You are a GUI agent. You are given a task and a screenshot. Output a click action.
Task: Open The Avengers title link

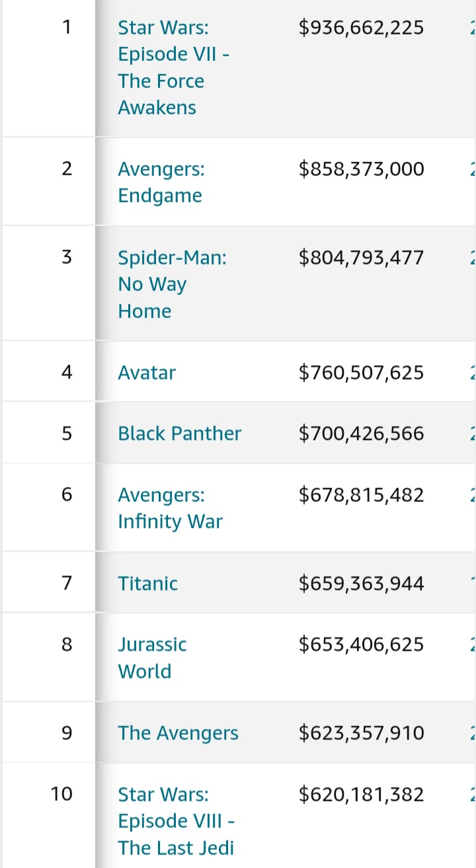(178, 732)
